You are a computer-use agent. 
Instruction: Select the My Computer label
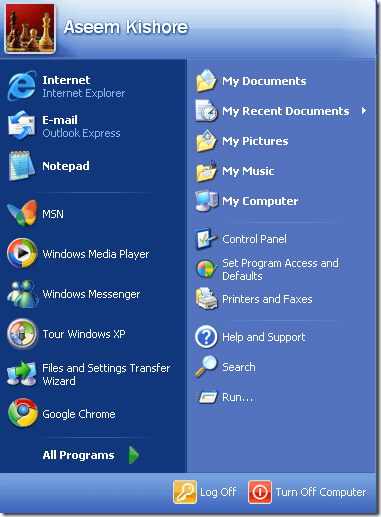(x=260, y=201)
